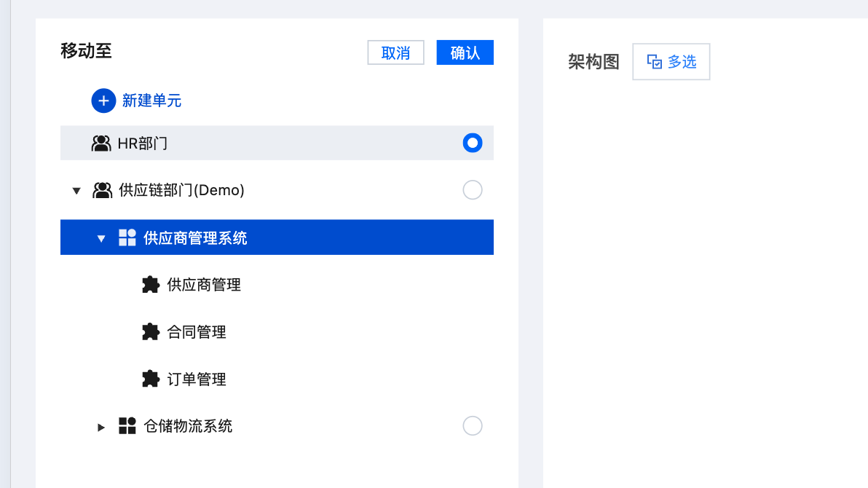Image resolution: width=868 pixels, height=488 pixels.
Task: Select the 订单管理 tree item label
Action: [x=197, y=379]
